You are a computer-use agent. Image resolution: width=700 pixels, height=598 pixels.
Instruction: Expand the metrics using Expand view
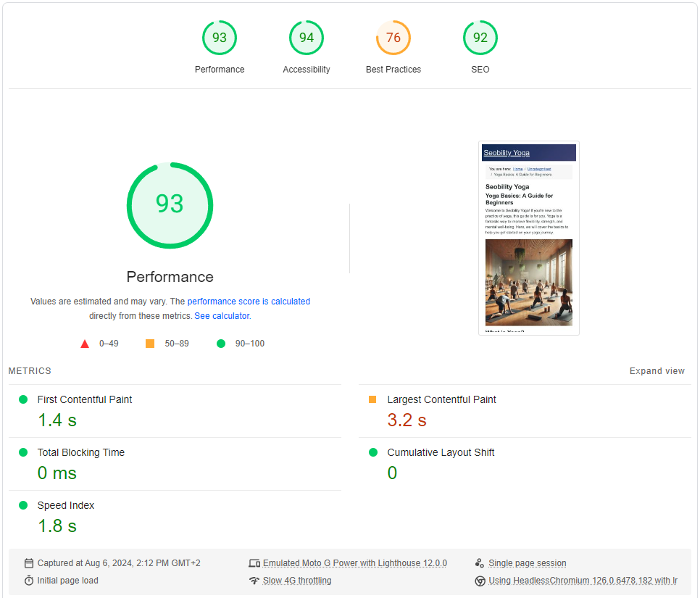(x=657, y=370)
